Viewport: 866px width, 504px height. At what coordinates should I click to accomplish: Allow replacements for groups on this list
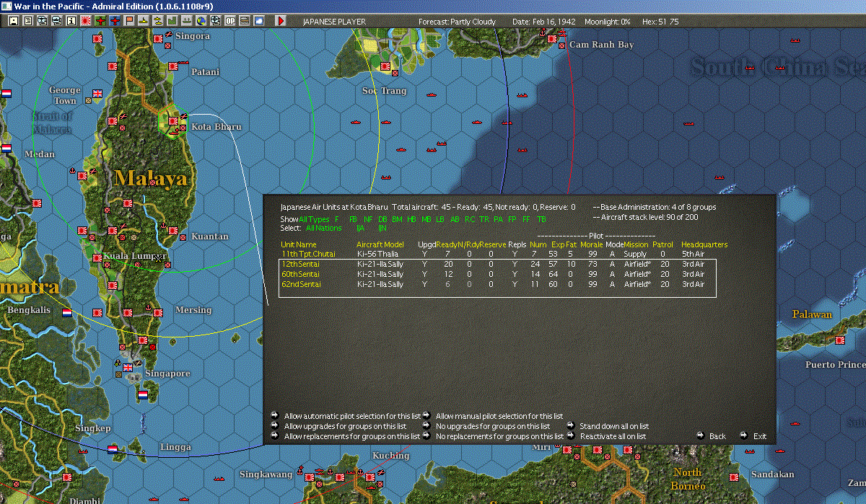point(352,436)
